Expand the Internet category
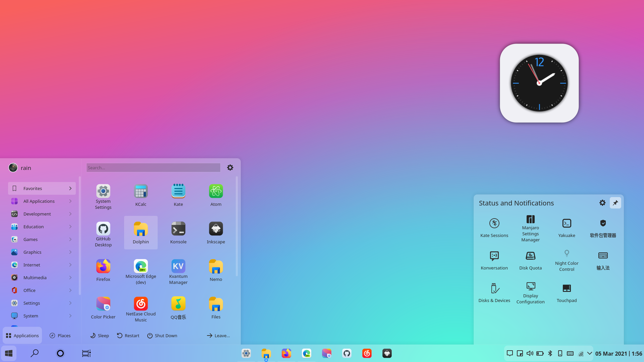The width and height of the screenshot is (644, 362). tap(42, 265)
